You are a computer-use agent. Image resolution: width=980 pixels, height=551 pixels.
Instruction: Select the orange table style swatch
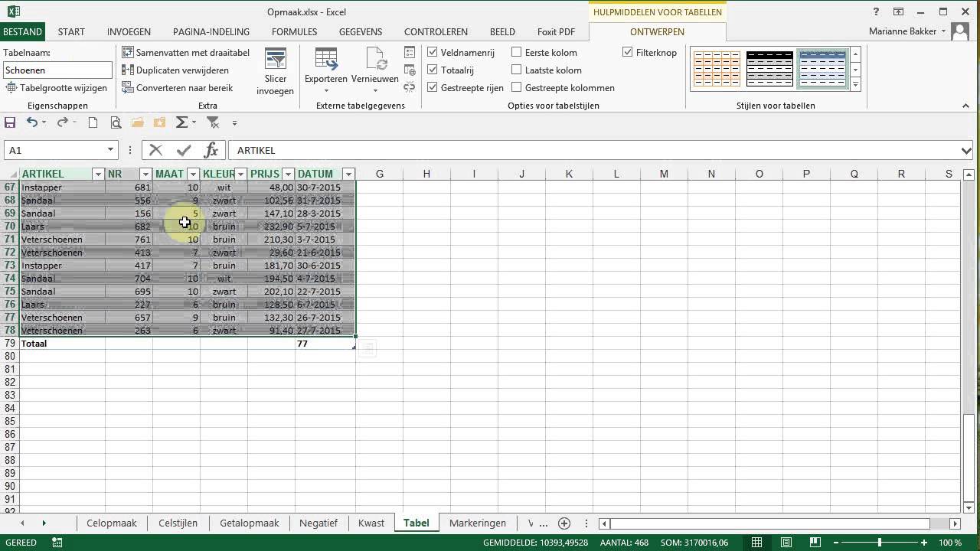[717, 69]
